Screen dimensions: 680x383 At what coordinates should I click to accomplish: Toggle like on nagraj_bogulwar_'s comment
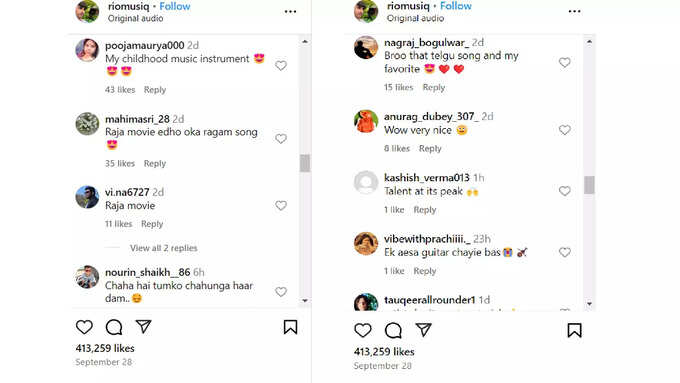pyautogui.click(x=565, y=62)
